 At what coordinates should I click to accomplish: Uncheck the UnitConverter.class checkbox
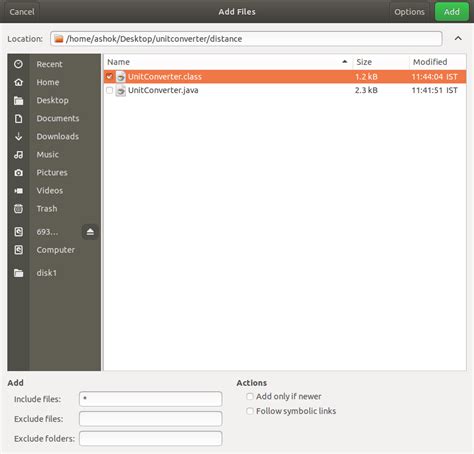109,76
